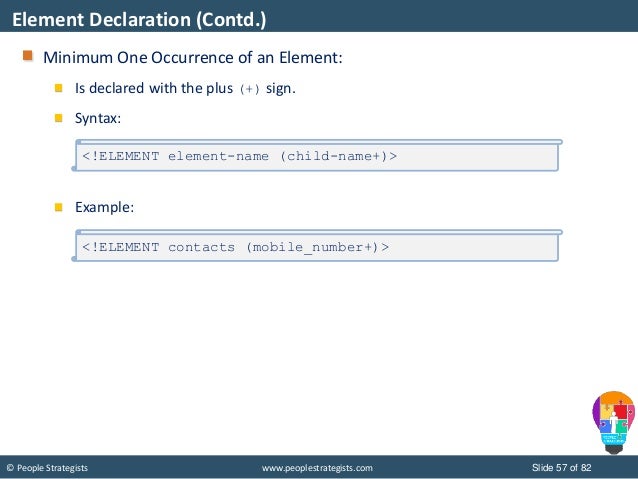Open the www.peoplestrategists.com link
Image resolution: width=638 pixels, height=479 pixels.
click(x=317, y=468)
